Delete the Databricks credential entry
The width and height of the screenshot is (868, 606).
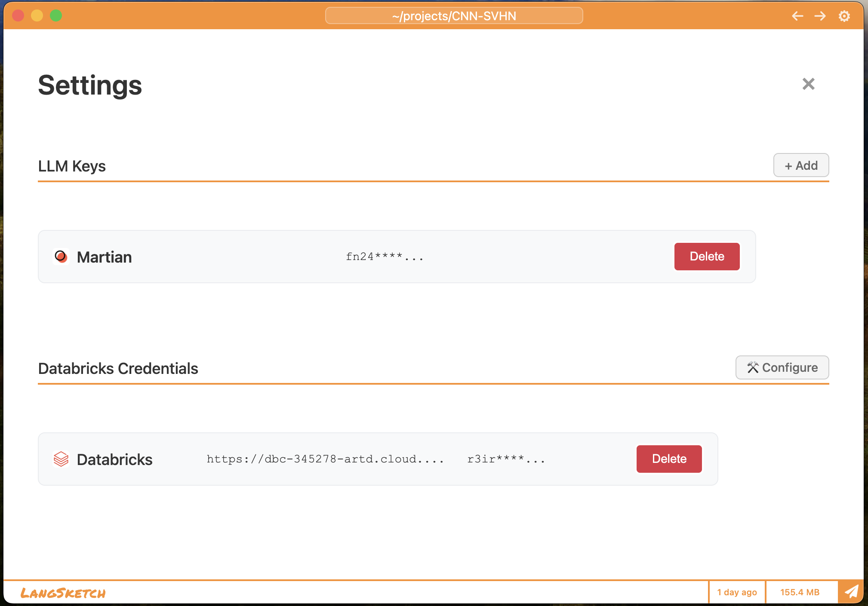pyautogui.click(x=669, y=459)
